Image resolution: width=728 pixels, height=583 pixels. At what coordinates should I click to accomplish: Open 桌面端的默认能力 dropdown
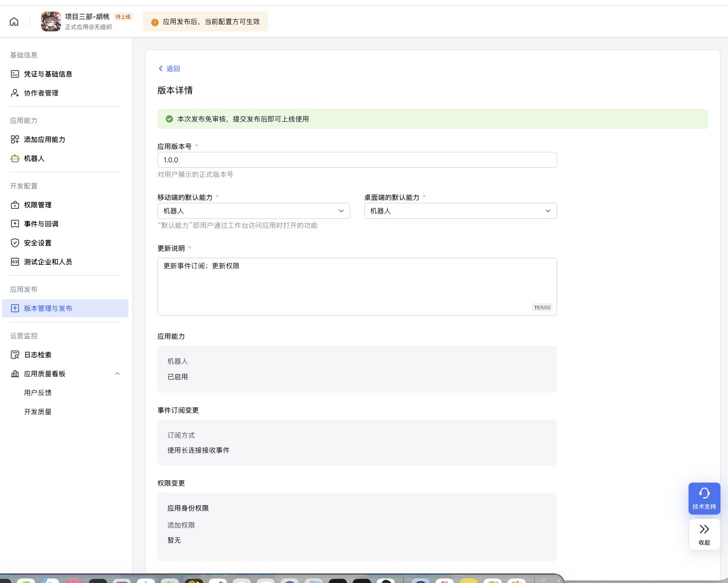pyautogui.click(x=460, y=211)
